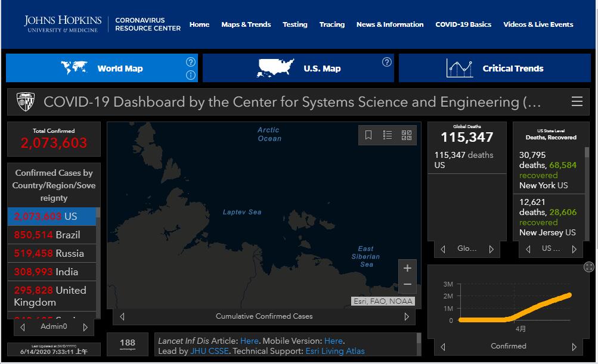Expand the Confirmed chart to fullscreen
Image resolution: width=598 pixels, height=364 pixels.
[589, 267]
